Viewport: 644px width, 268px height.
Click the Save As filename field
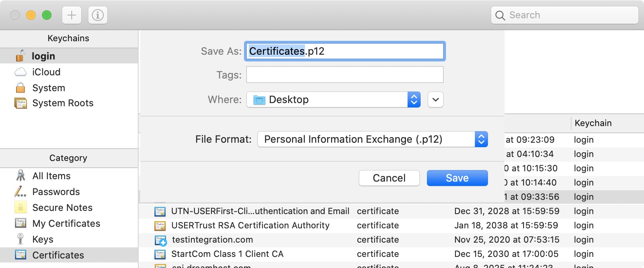345,51
